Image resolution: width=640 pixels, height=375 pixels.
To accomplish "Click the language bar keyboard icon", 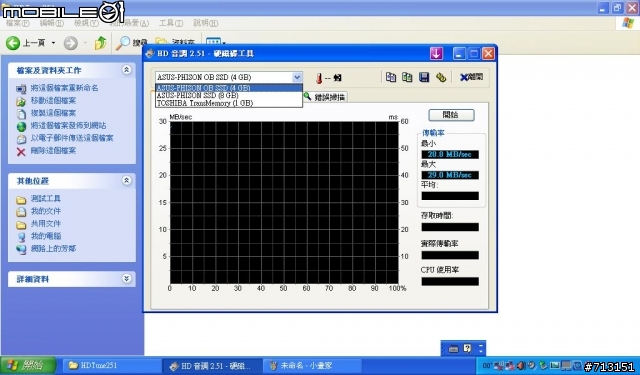I will tap(453, 349).
